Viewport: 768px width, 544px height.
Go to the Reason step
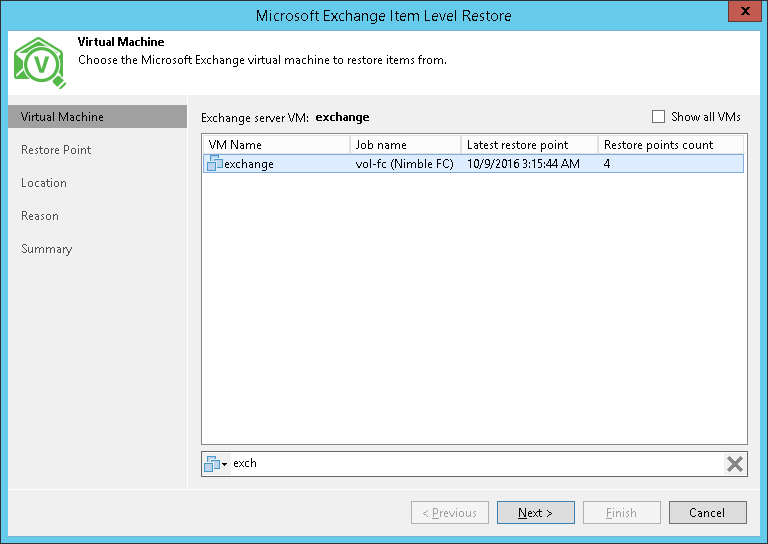click(x=40, y=216)
